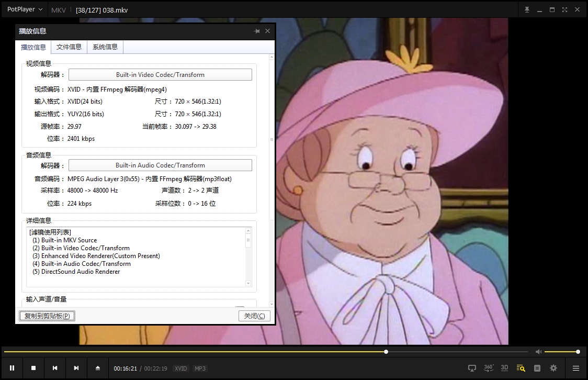Viewport: 588px width, 380px height.
Task: Seek using the playback progress bar handle
Action: 386,352
